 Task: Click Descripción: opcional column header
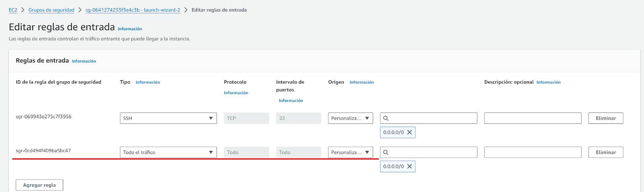pos(509,82)
